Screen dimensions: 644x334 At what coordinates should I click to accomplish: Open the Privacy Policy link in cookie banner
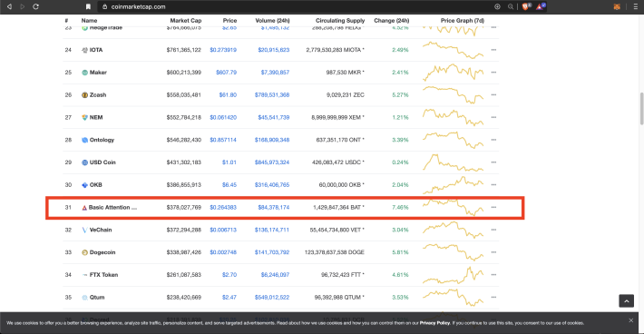434,323
